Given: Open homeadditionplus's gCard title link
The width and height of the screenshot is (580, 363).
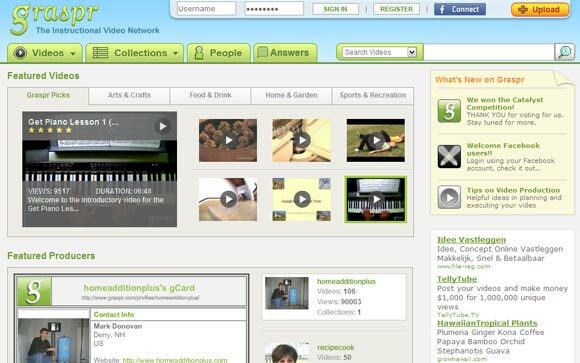Looking at the screenshot, I should [139, 288].
